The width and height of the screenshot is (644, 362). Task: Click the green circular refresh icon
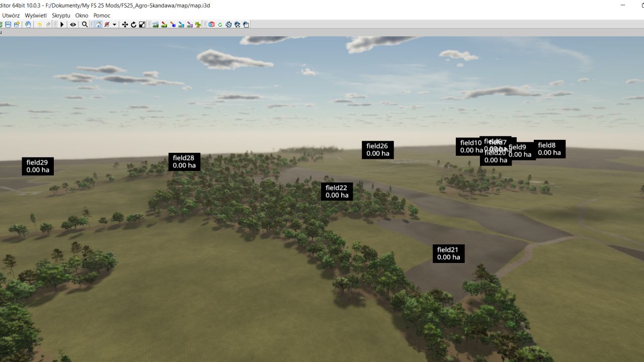[220, 24]
